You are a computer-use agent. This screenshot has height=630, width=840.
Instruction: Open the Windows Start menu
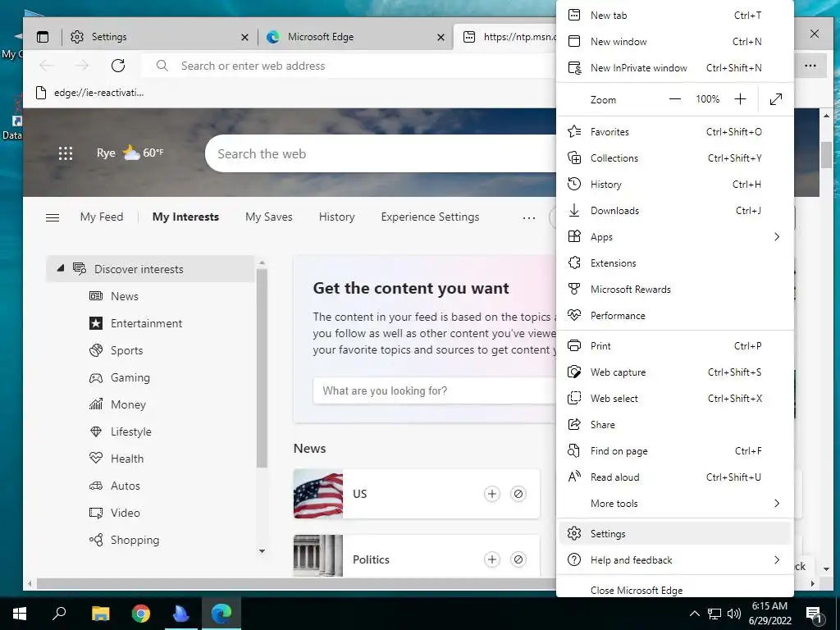coord(20,613)
